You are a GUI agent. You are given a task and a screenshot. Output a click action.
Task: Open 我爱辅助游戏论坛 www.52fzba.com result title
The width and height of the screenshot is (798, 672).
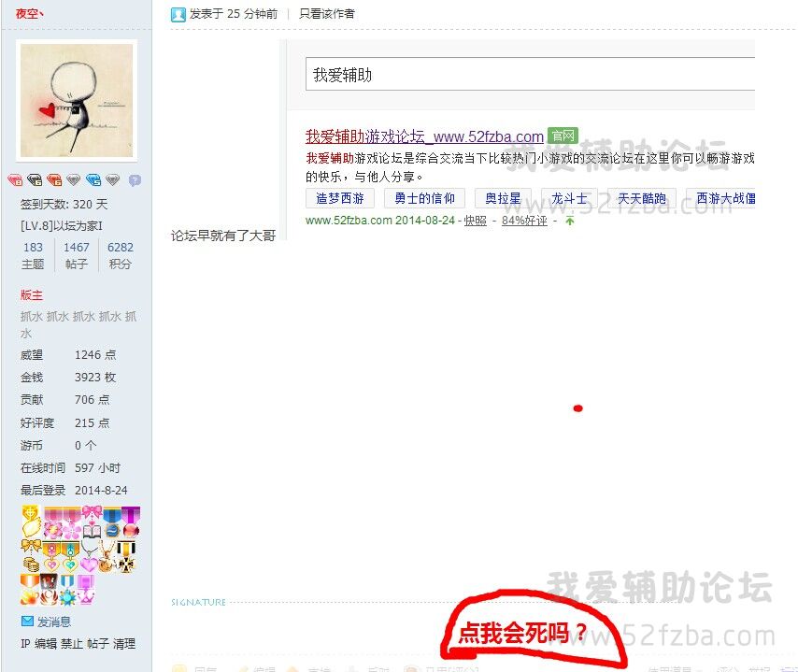(424, 136)
